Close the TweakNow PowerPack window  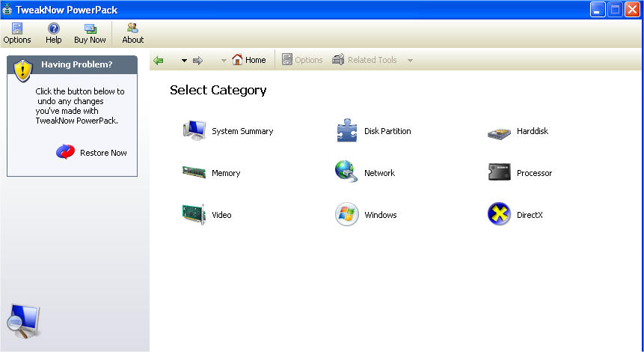tap(632, 10)
